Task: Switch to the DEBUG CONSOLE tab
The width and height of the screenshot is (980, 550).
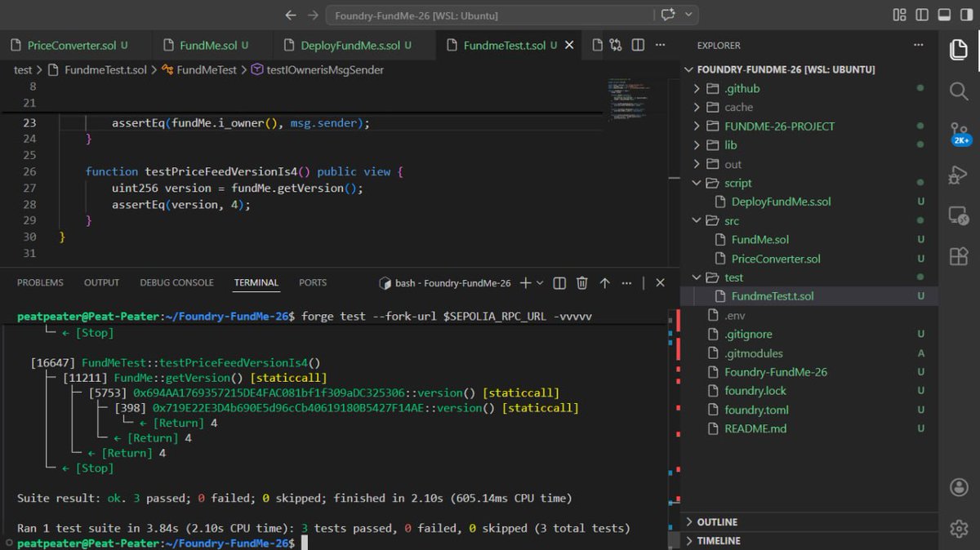Action: (x=176, y=282)
